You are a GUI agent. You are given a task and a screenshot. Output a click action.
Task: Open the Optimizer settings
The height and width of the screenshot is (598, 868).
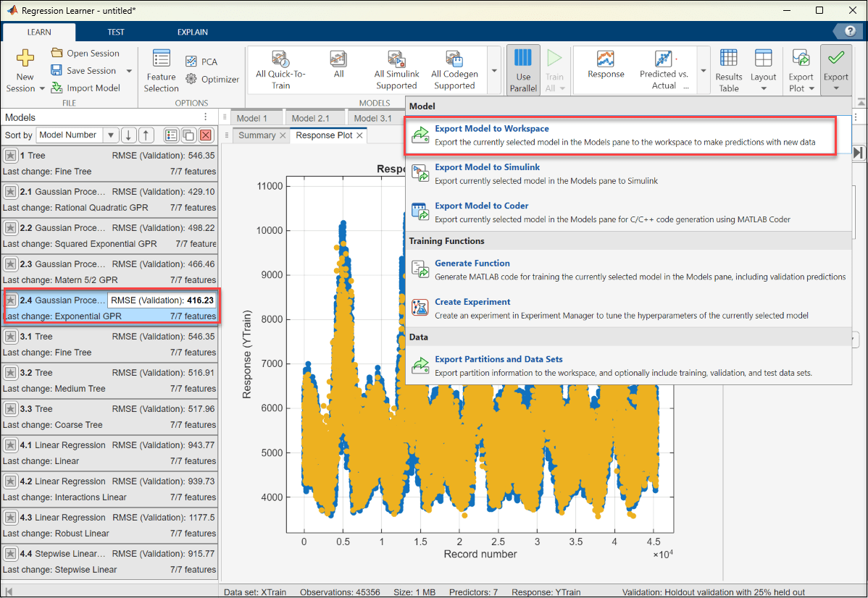212,80
